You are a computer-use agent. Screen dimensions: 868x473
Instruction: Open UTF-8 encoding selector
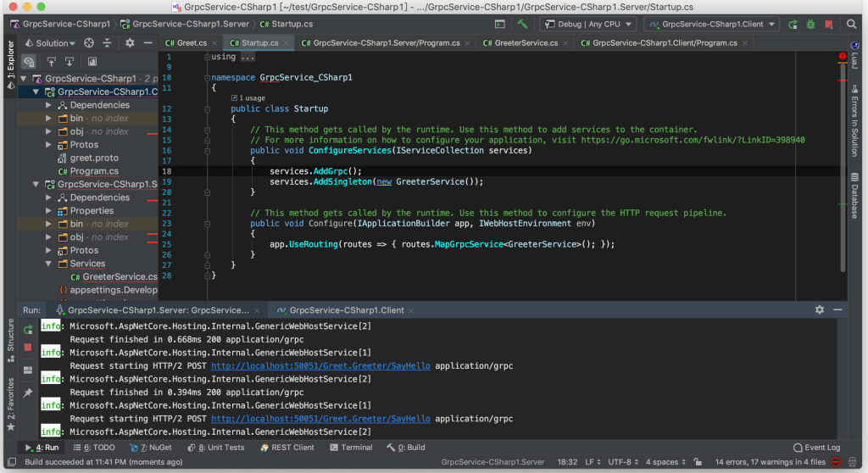pyautogui.click(x=623, y=461)
